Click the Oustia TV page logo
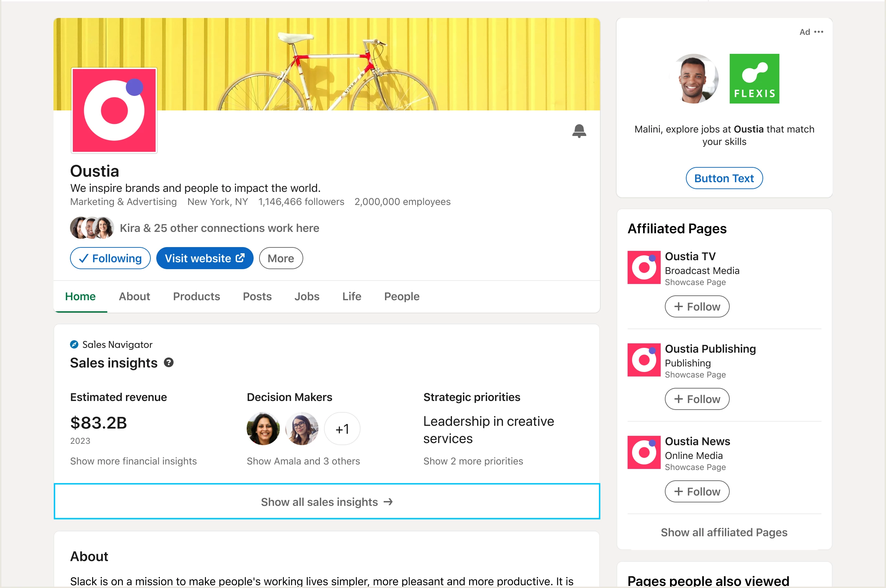 (644, 267)
